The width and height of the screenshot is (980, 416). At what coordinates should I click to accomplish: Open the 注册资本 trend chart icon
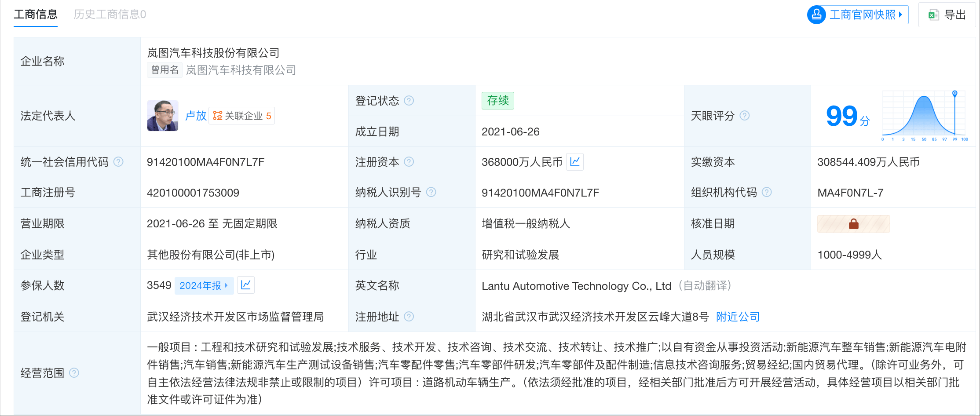pyautogui.click(x=575, y=162)
